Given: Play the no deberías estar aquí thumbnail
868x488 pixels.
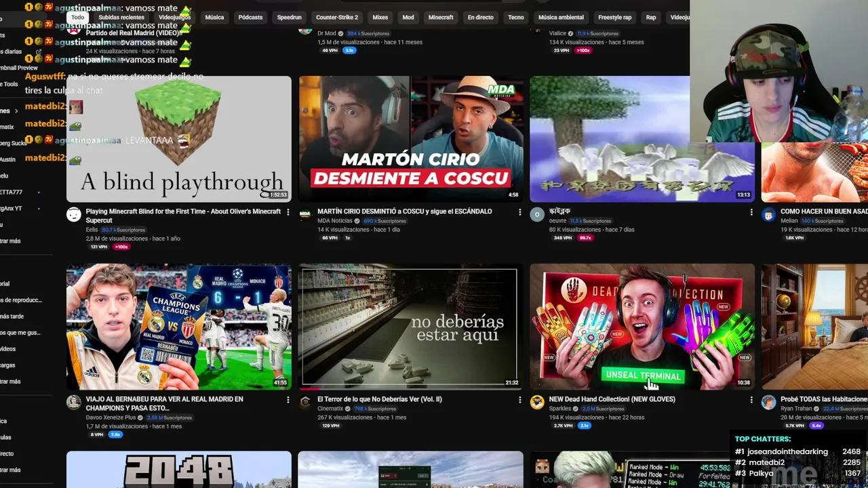Looking at the screenshot, I should pyautogui.click(x=411, y=327).
